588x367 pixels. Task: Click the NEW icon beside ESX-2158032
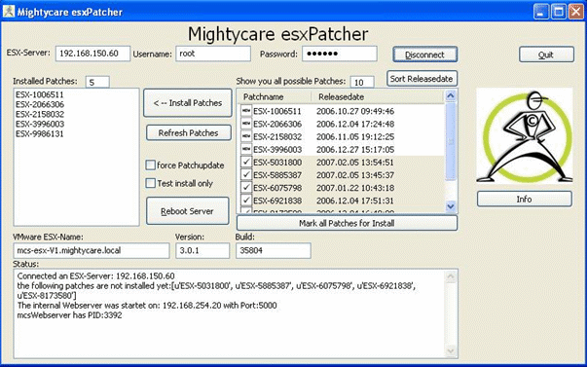click(246, 136)
